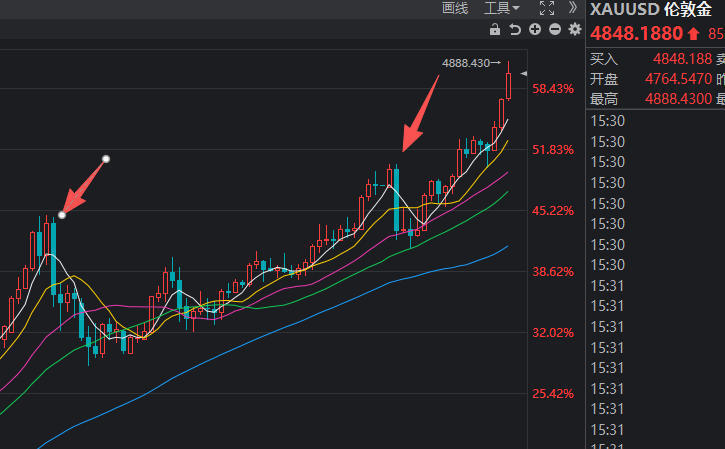Open the 工具 dropdown menu

502,8
